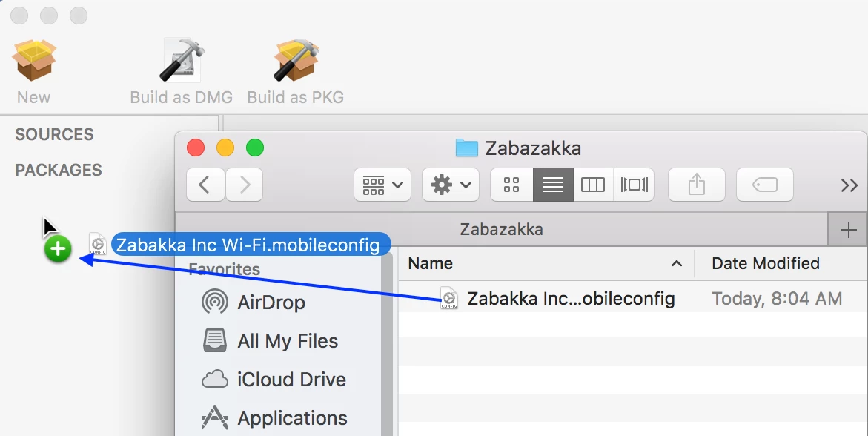This screenshot has height=436, width=868.
Task: Click the Favorites sidebar heading
Action: [x=224, y=269]
